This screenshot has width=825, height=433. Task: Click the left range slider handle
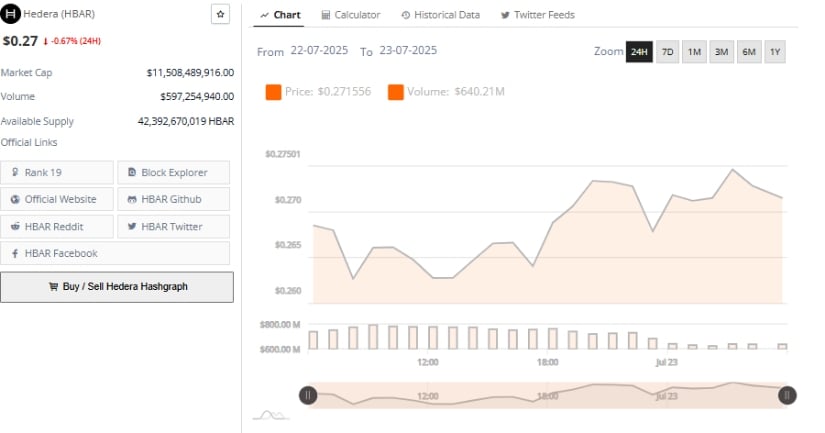pyautogui.click(x=308, y=395)
